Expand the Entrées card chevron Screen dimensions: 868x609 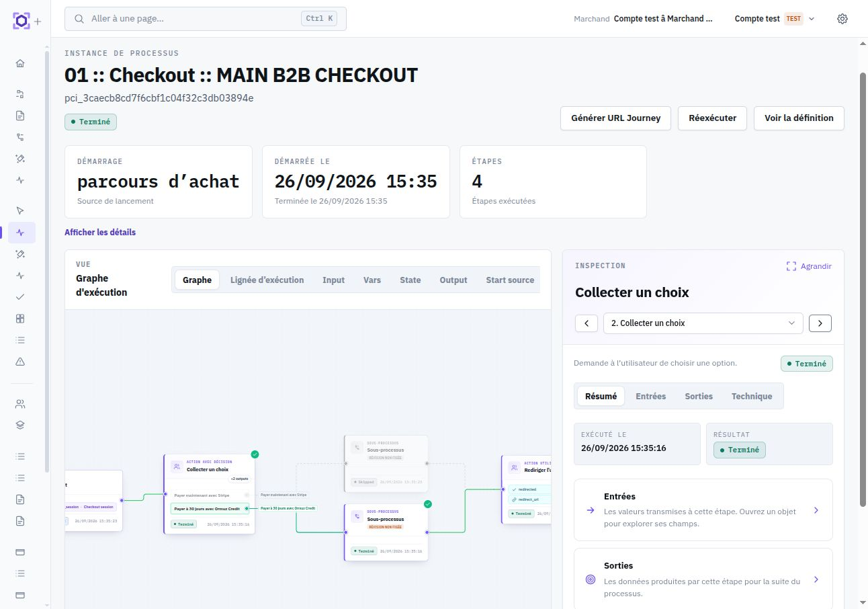click(x=816, y=511)
